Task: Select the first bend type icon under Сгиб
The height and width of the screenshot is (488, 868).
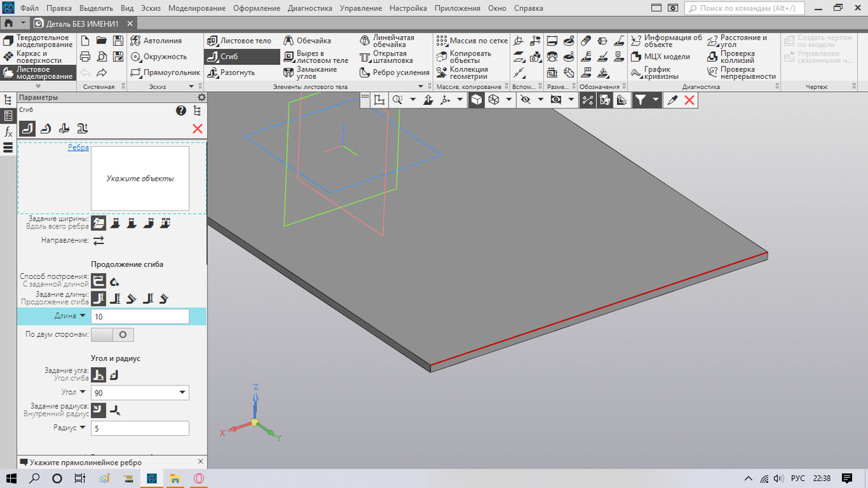Action: pyautogui.click(x=27, y=128)
